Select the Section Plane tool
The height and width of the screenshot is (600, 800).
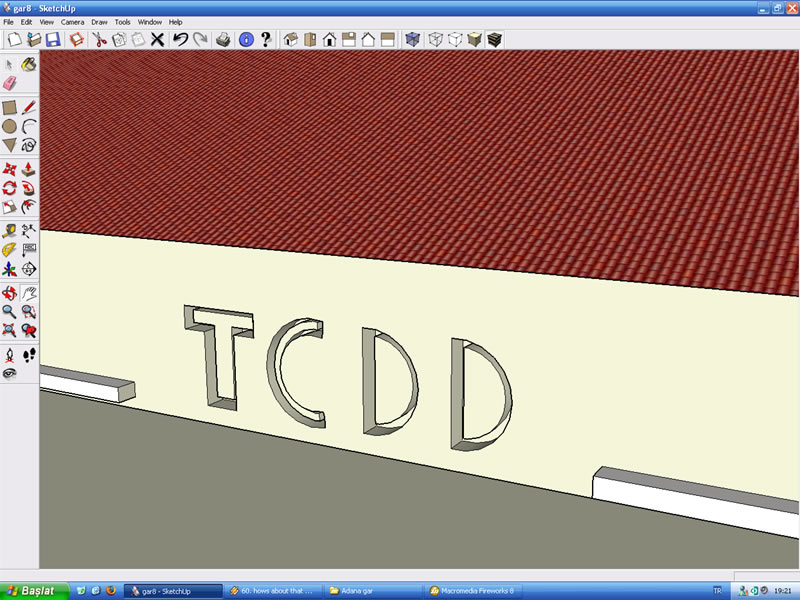click(x=29, y=269)
